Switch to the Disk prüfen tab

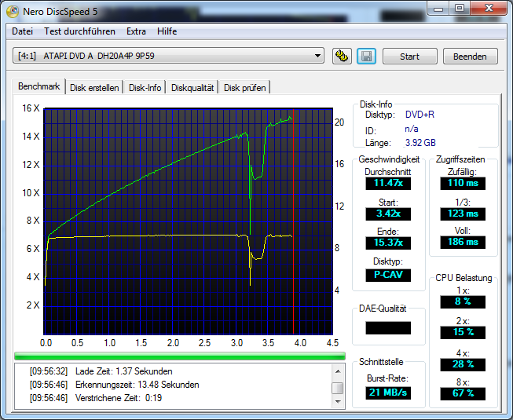(x=245, y=88)
